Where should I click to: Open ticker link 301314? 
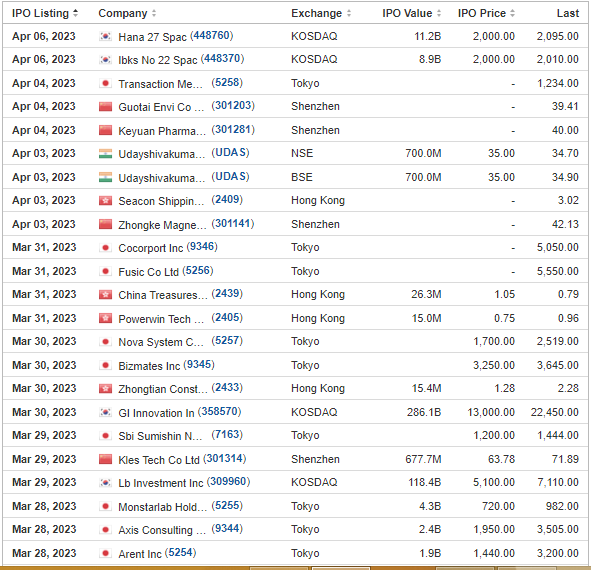pyautogui.click(x=225, y=458)
